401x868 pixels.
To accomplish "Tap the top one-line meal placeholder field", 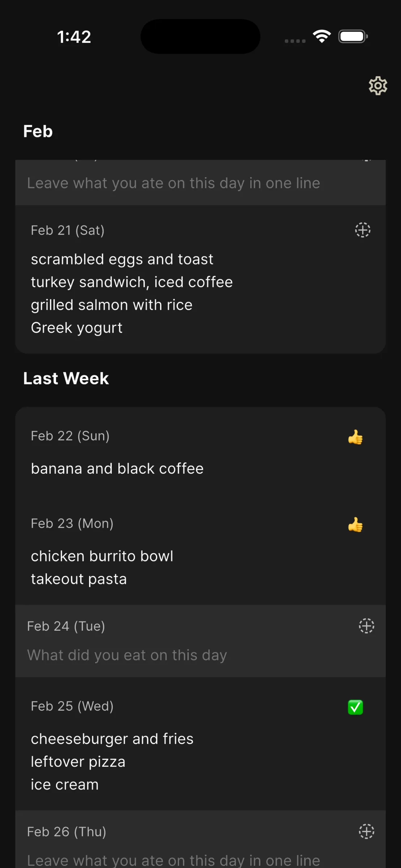I will click(x=200, y=183).
